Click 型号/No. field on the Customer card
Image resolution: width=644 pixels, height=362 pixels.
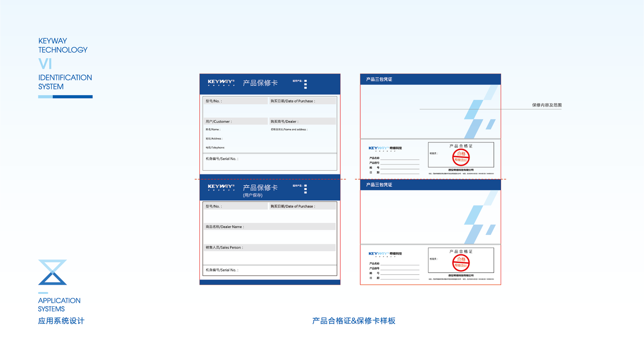pyautogui.click(x=236, y=101)
